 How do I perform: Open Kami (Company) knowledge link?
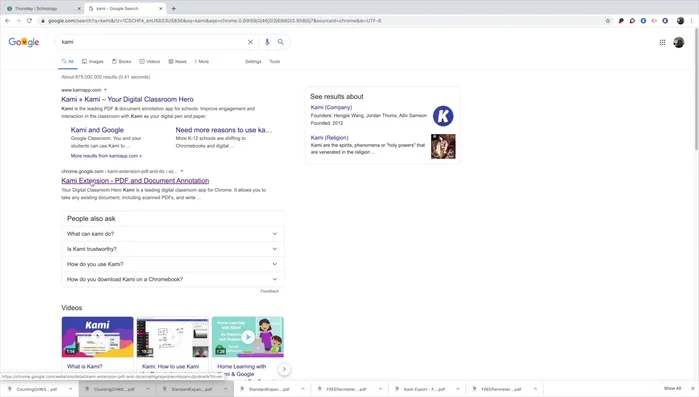[x=331, y=107]
